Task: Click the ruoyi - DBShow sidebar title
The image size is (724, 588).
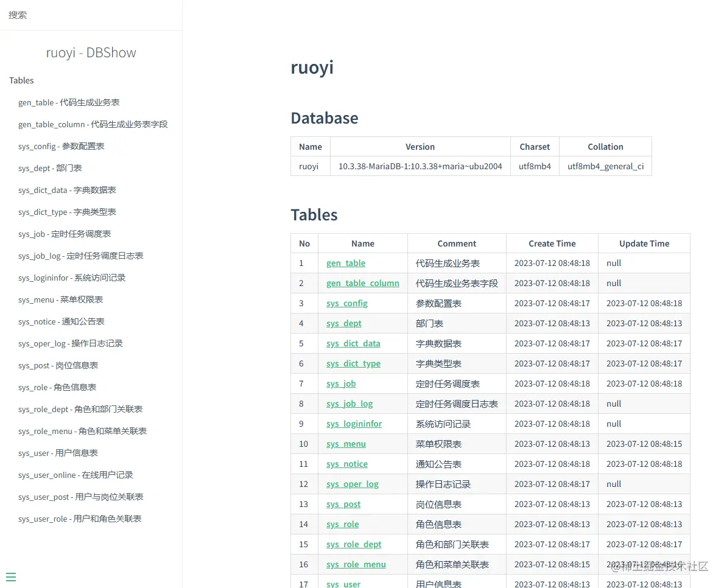Action: pyautogui.click(x=91, y=52)
